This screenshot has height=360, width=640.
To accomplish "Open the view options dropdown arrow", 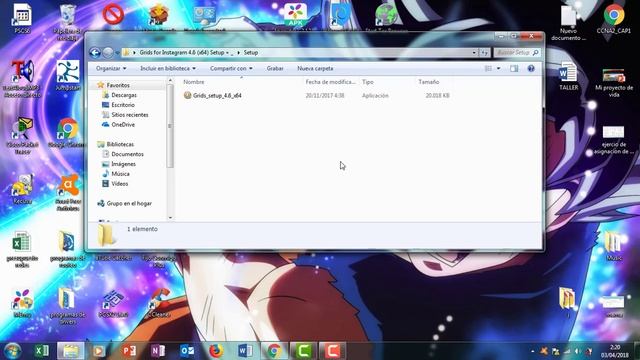I will [498, 69].
